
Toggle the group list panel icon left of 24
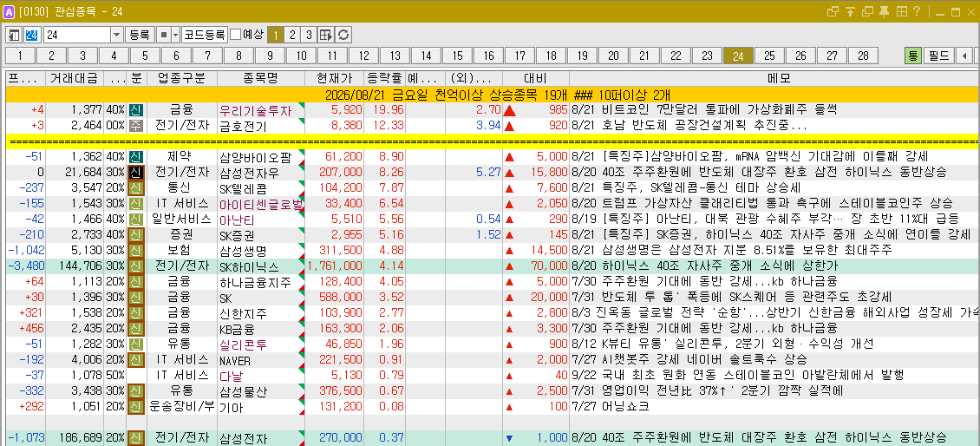click(x=14, y=35)
